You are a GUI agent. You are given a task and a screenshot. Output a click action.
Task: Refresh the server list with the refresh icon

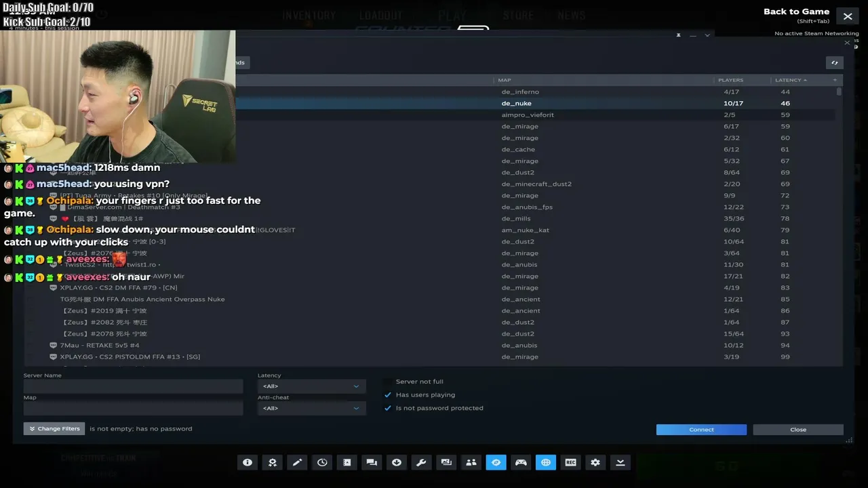(x=835, y=62)
